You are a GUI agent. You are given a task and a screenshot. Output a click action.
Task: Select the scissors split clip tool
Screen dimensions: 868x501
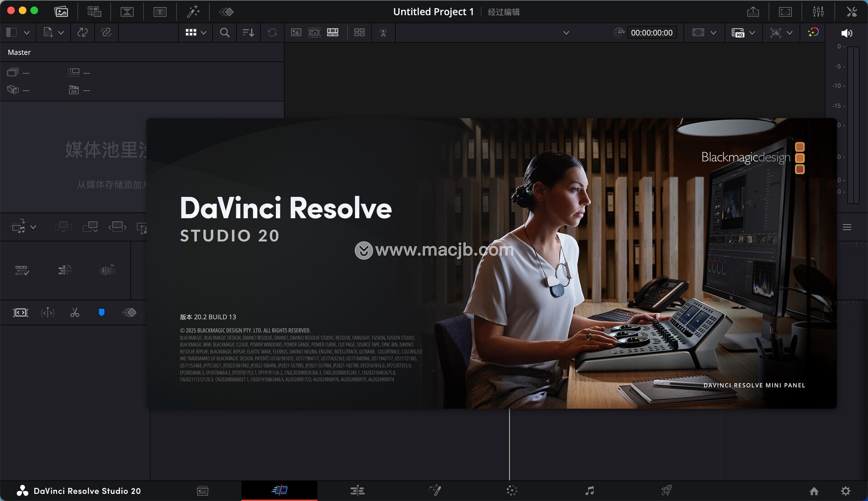[x=75, y=312]
